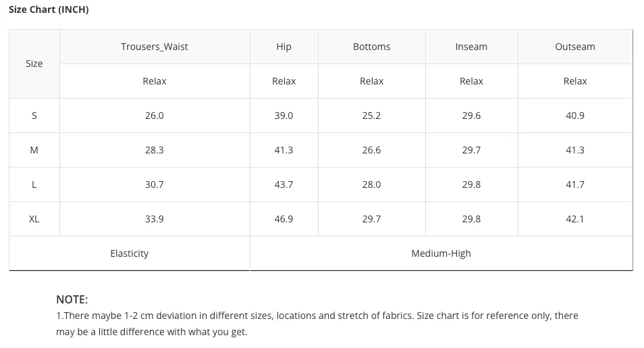Click the Outseam column header
644x348 pixels.
575,47
